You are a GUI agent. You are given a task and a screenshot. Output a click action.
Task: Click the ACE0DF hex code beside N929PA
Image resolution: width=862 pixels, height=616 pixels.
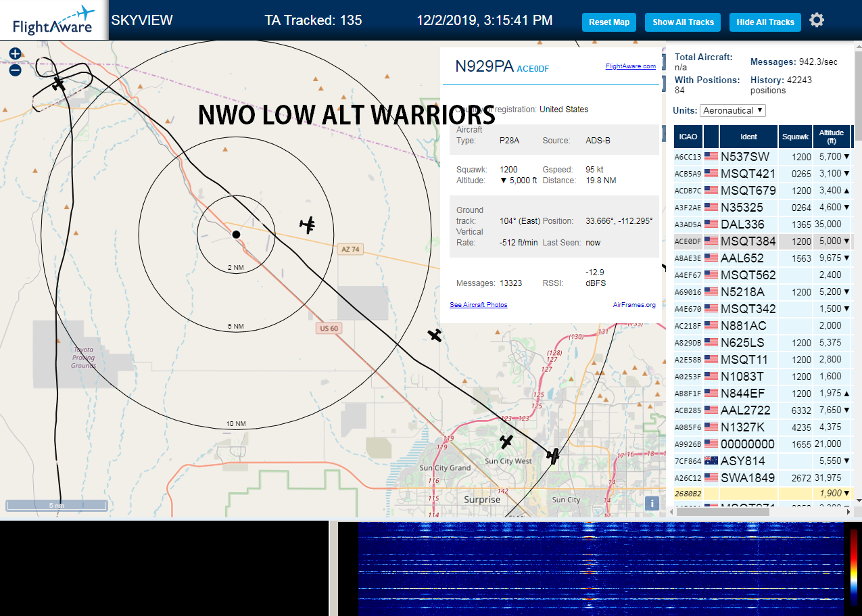pos(533,68)
